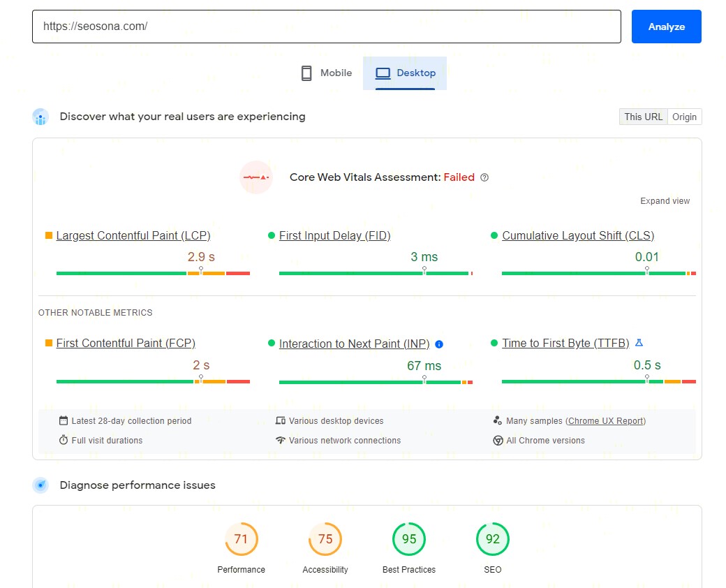Focus the URL input field
The height and width of the screenshot is (588, 726).
click(x=327, y=27)
